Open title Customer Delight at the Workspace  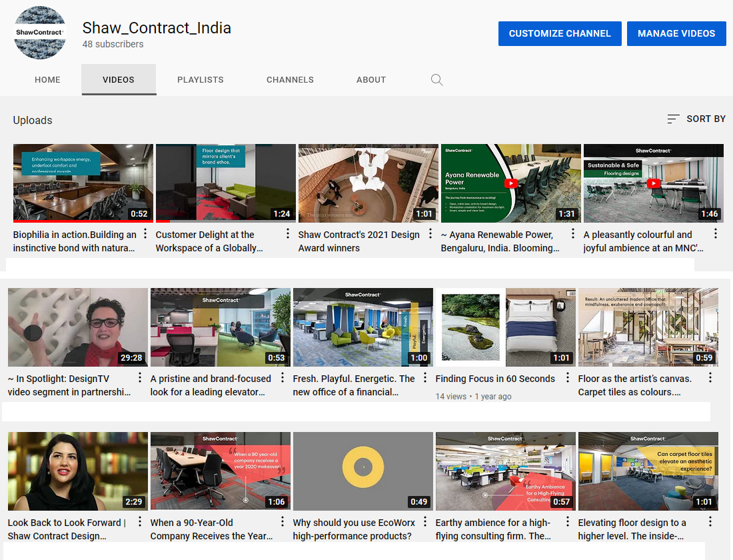[209, 241]
